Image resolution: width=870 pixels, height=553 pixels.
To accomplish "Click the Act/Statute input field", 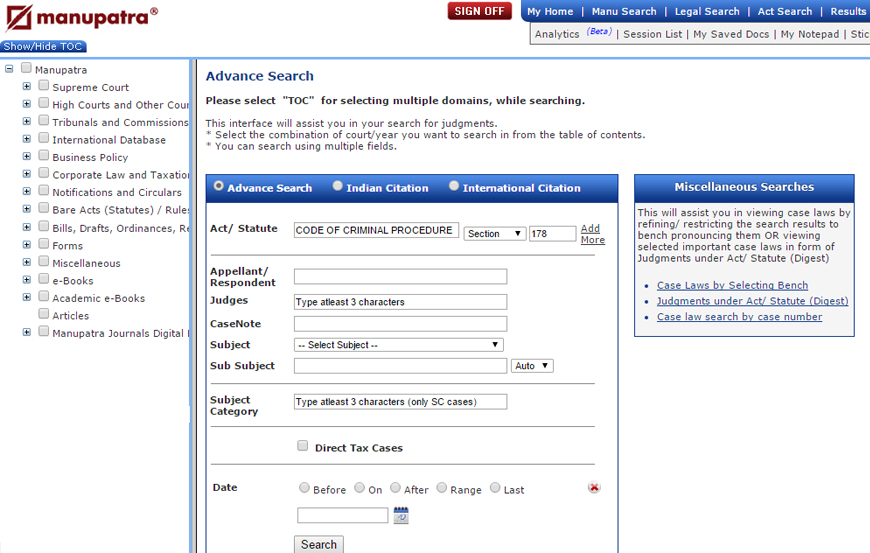I will tap(376, 230).
